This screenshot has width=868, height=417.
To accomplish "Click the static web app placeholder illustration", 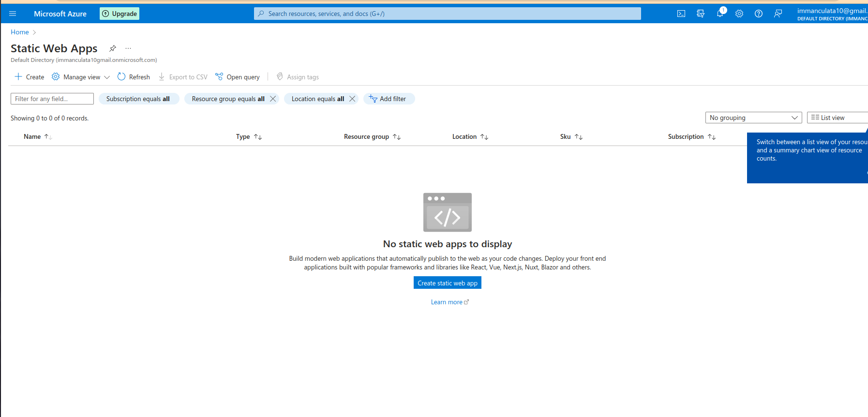I will 448,212.
